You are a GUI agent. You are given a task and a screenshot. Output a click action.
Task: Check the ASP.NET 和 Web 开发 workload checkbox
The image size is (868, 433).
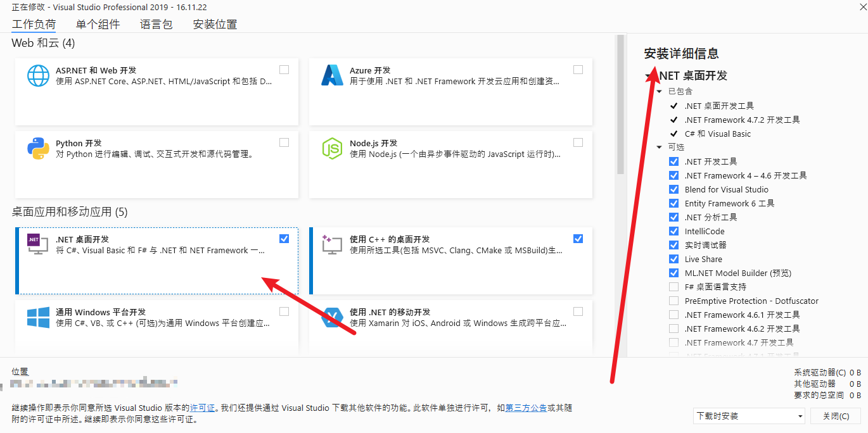click(x=284, y=70)
